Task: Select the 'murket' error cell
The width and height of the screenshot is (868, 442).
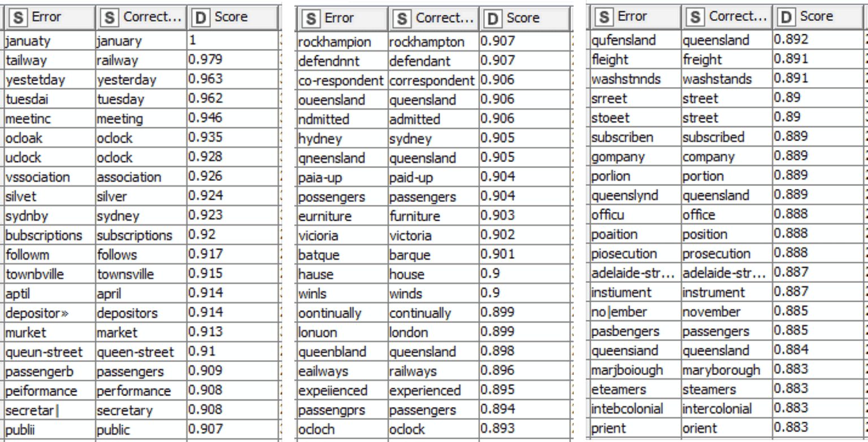Action: point(49,332)
